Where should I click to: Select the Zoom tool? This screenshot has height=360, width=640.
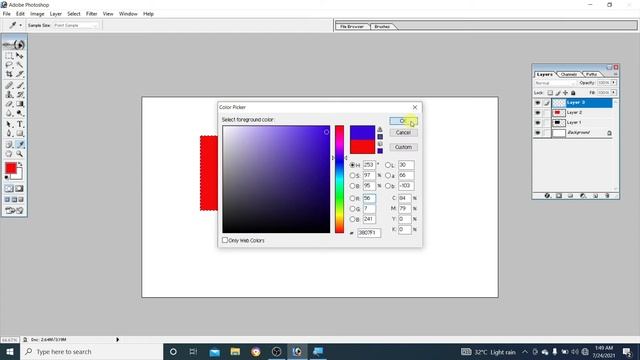point(20,154)
